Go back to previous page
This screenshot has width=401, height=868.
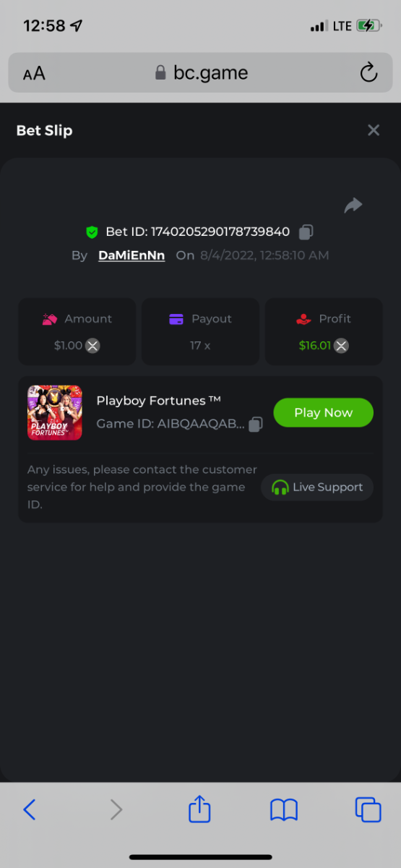30,809
